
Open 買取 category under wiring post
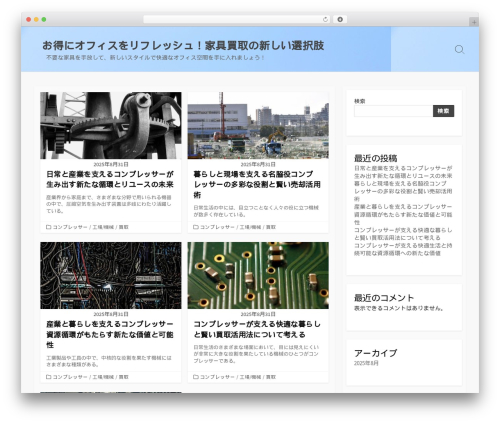point(124,377)
